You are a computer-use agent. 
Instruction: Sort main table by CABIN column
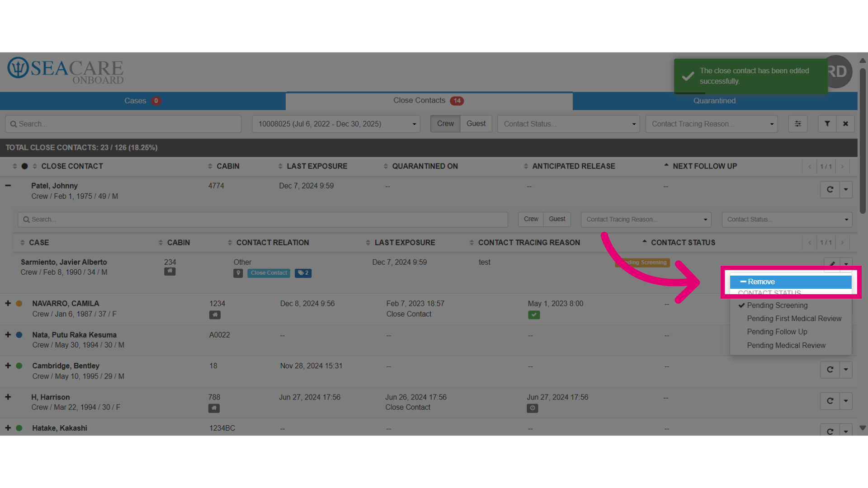223,166
